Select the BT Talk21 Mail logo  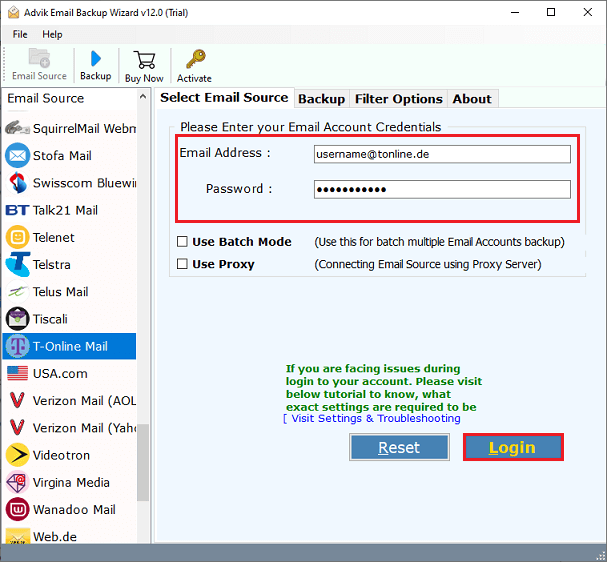(x=17, y=210)
